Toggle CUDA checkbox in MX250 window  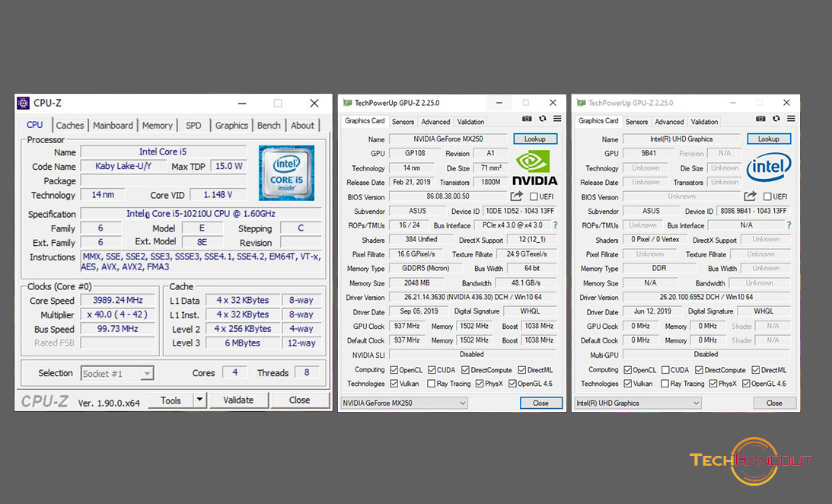tap(432, 370)
